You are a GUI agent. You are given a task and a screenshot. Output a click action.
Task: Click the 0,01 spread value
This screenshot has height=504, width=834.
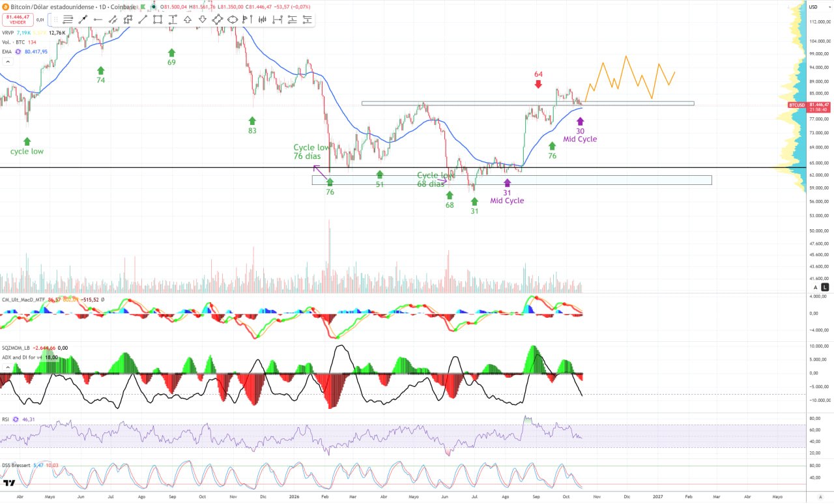(40, 20)
